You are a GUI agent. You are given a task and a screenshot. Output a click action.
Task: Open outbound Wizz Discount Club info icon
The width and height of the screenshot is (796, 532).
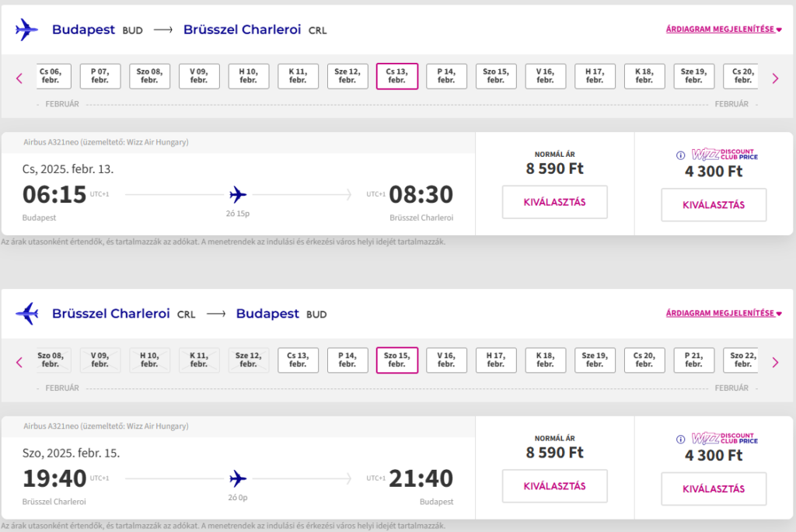[681, 155]
